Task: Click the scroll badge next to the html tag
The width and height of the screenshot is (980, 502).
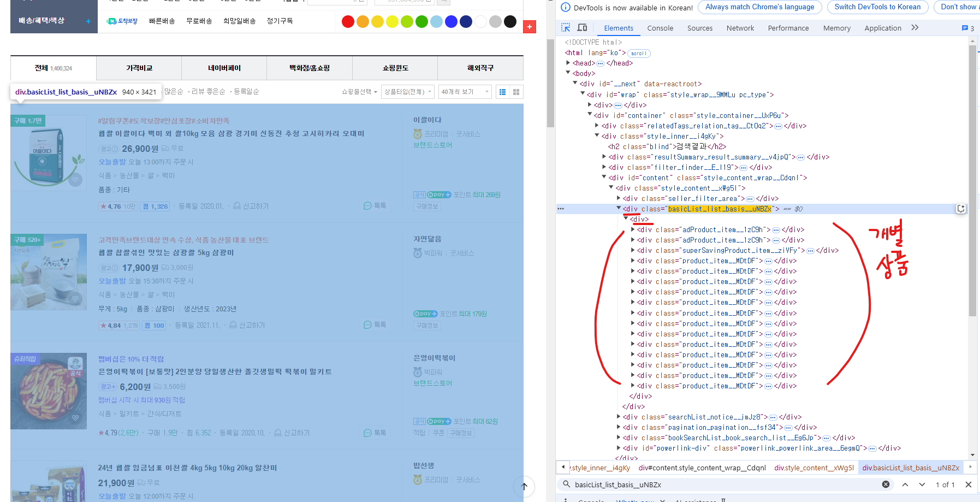Action: click(639, 53)
